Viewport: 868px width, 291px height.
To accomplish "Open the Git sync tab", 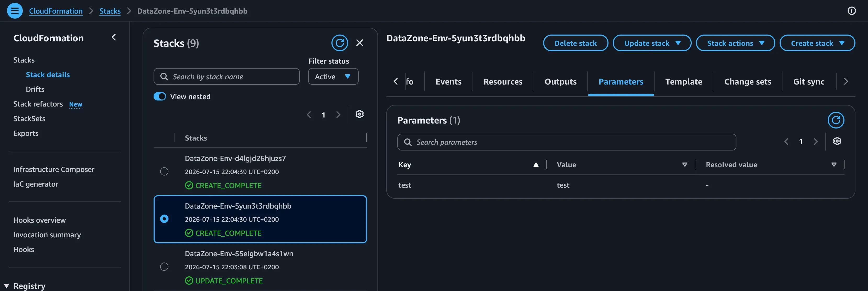I will click(809, 82).
